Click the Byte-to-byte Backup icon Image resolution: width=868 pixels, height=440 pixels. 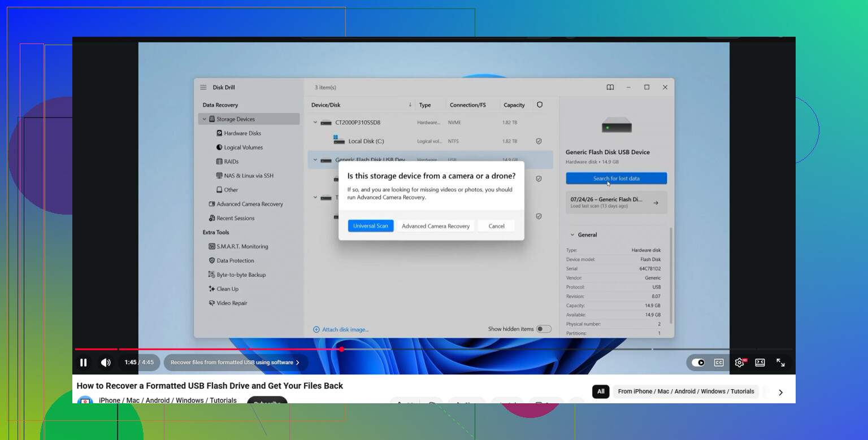pyautogui.click(x=212, y=275)
